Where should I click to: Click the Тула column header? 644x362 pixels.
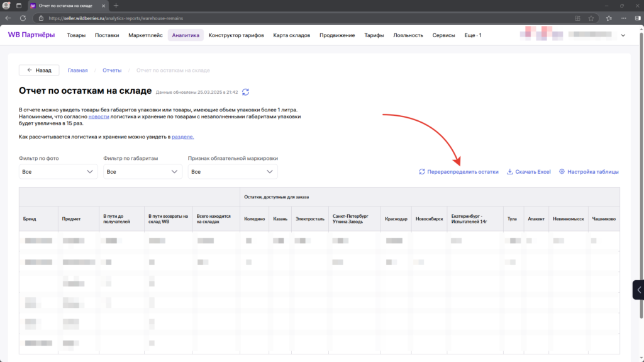pyautogui.click(x=512, y=219)
